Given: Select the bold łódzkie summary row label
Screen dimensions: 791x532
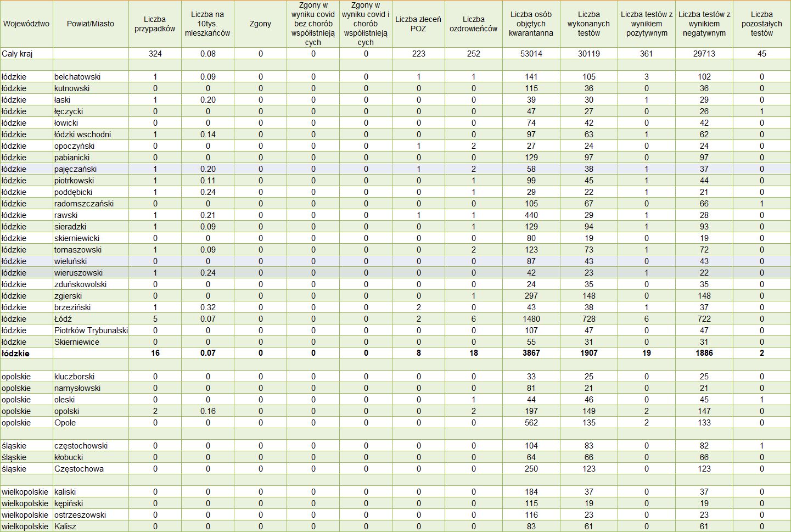Looking at the screenshot, I should coord(26,354).
